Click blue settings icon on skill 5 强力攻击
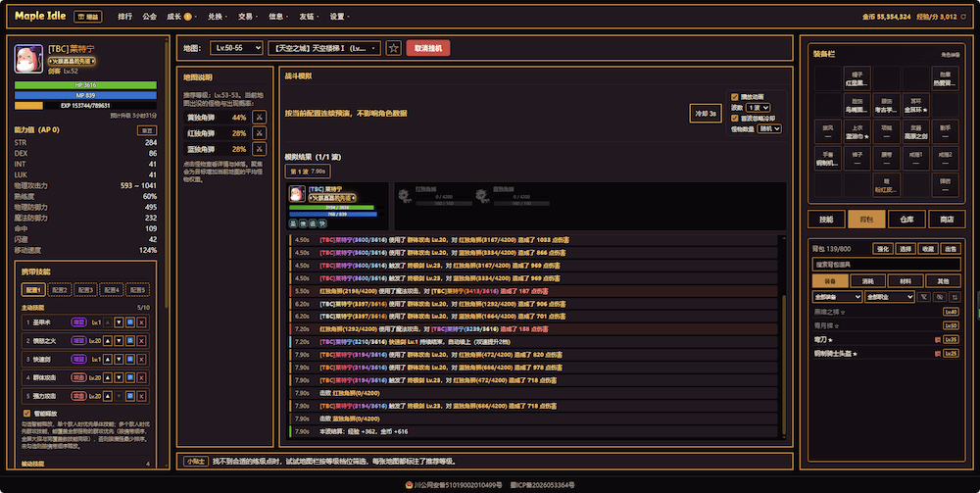This screenshot has height=493, width=980. (130, 396)
